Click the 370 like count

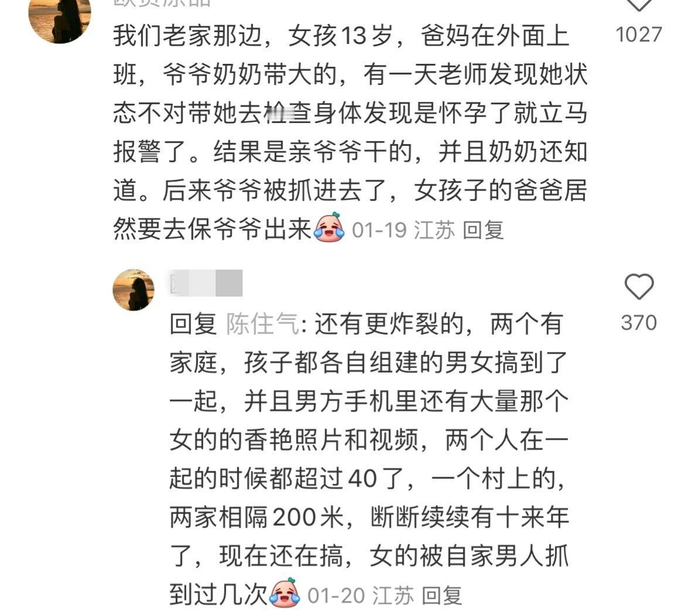(639, 323)
